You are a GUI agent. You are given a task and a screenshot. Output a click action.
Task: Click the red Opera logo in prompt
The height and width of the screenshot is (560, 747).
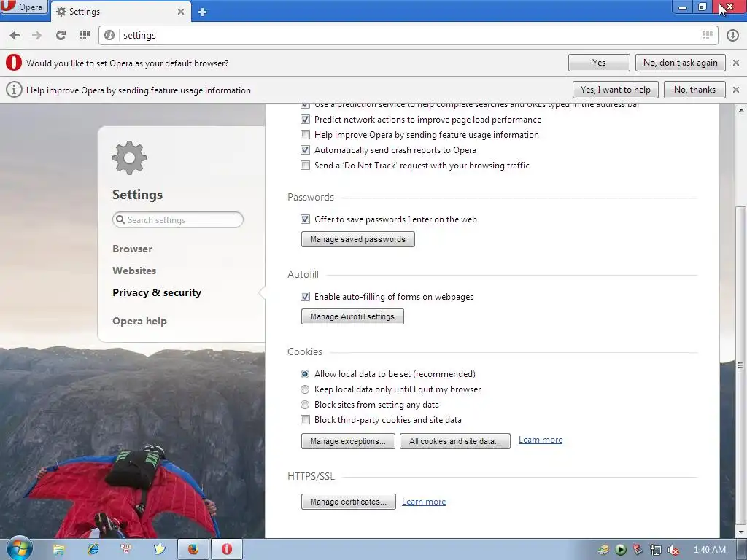[x=14, y=63]
